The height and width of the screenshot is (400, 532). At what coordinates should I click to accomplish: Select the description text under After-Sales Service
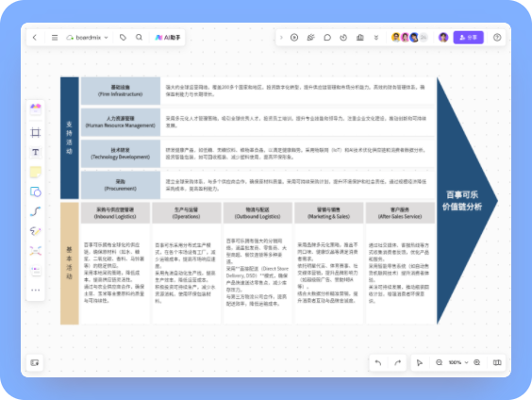[399, 273]
